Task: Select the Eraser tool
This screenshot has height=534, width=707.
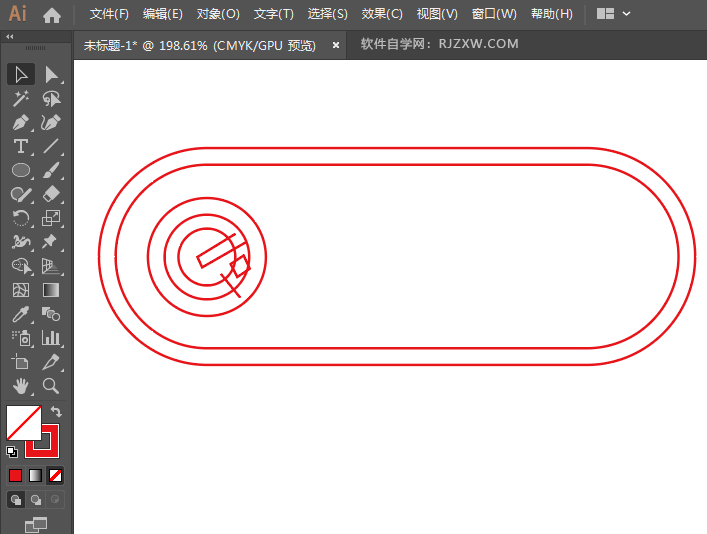Action: (51, 194)
